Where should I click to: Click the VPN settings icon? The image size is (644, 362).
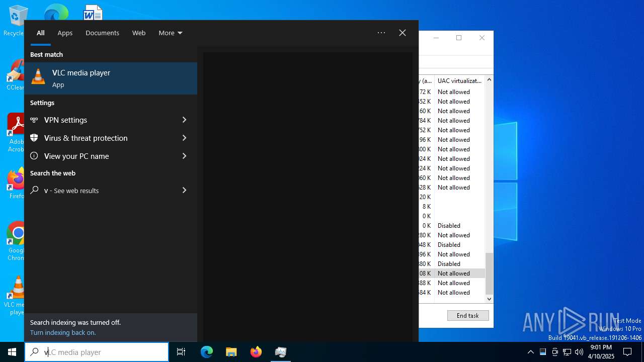click(x=34, y=120)
